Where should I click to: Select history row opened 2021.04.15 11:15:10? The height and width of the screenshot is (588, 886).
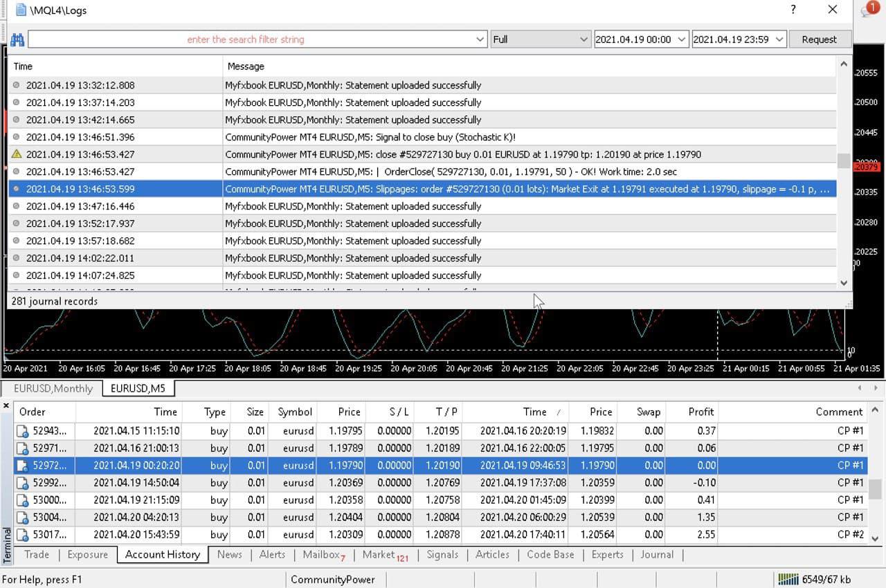pos(441,431)
